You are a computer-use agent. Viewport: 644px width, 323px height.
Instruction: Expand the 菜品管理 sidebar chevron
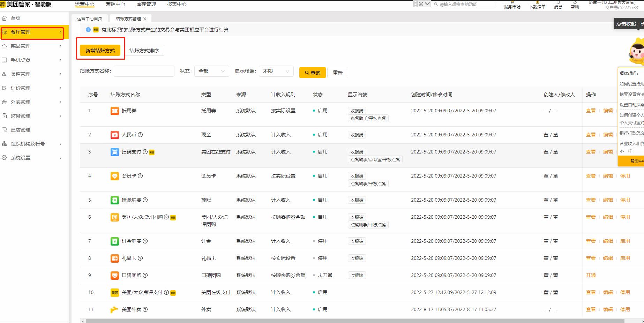point(60,46)
